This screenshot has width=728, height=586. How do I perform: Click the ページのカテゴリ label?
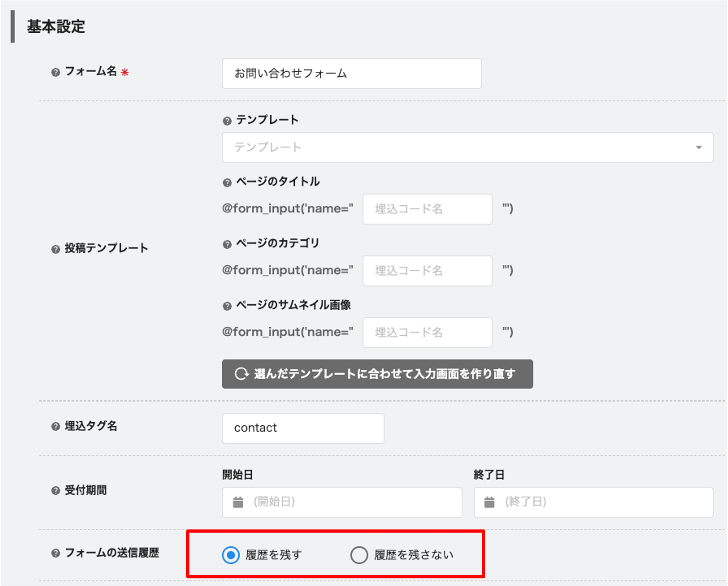coord(278,243)
